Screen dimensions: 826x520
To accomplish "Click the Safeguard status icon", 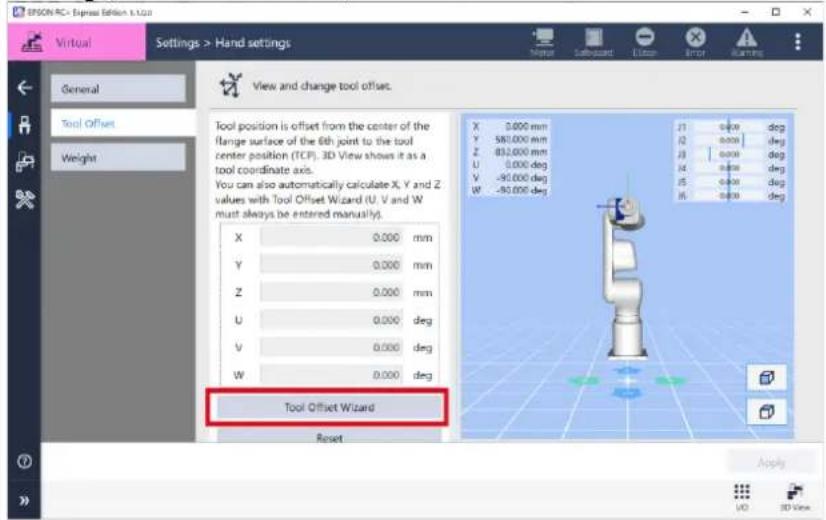I will (594, 42).
